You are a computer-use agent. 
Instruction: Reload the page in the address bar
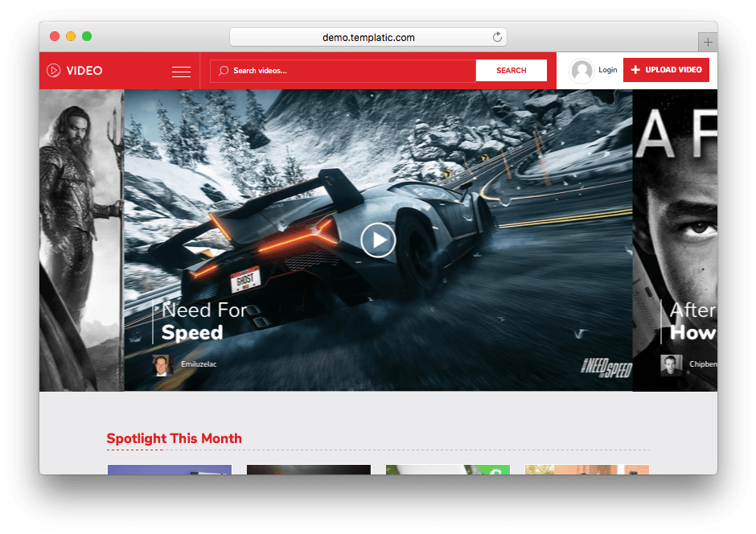click(497, 37)
